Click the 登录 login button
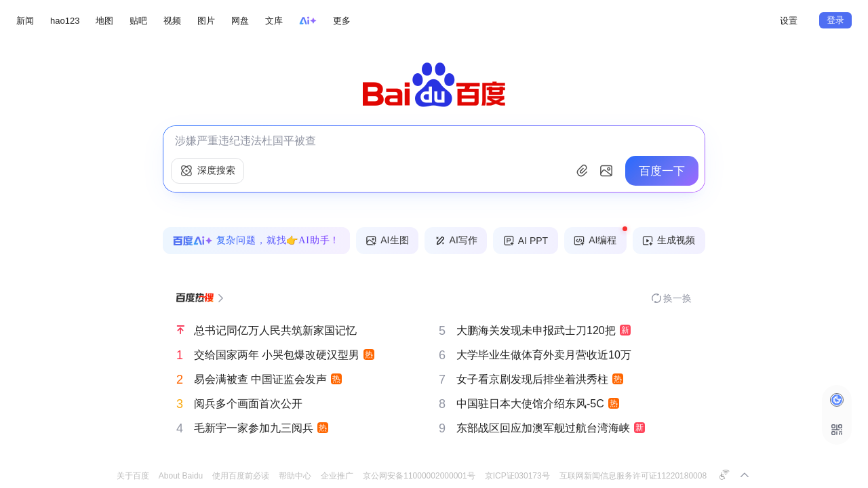 pos(835,20)
